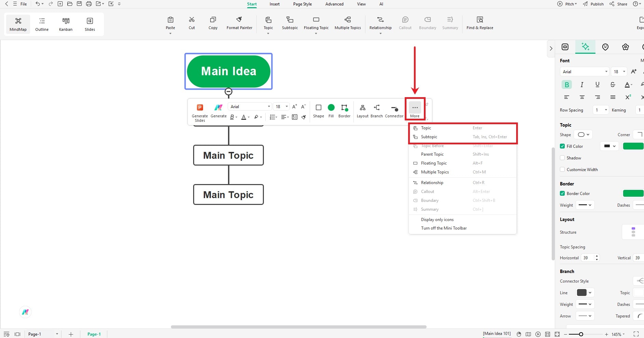
Task: Choose Turn off the Mini Toolbar
Action: click(x=463, y=228)
